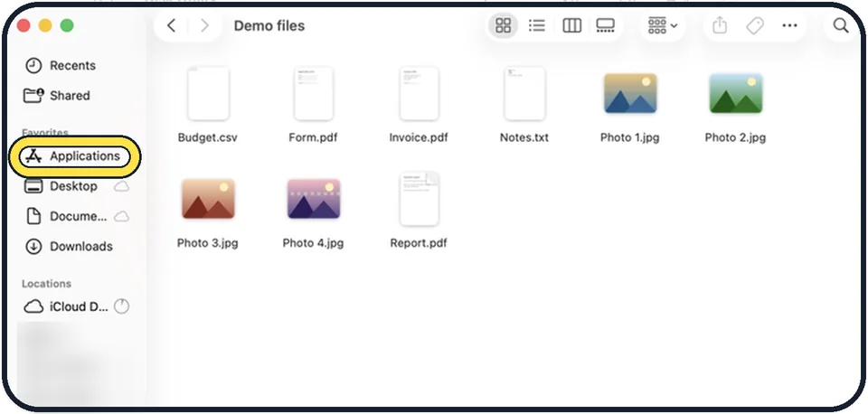Select the Report.pdf file icon

click(x=419, y=199)
